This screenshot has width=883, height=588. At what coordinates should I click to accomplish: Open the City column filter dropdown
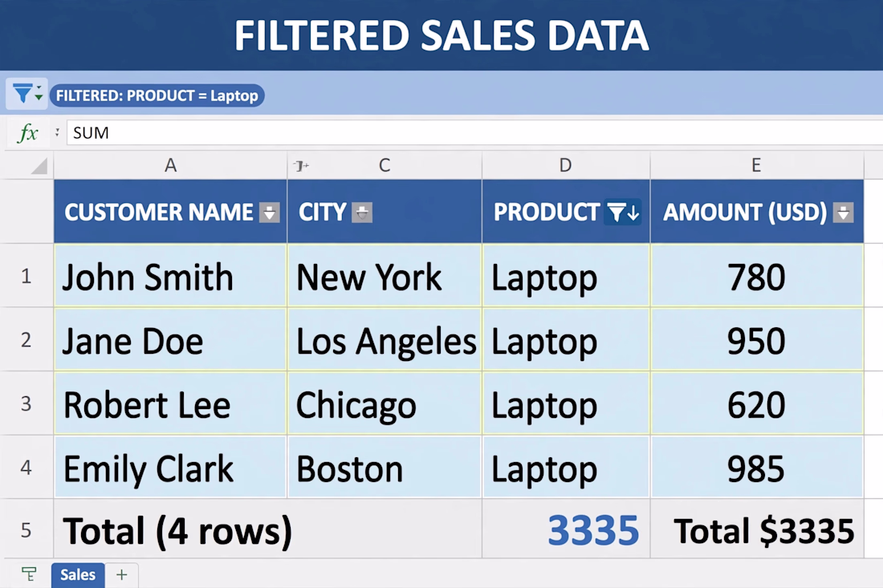pos(362,213)
